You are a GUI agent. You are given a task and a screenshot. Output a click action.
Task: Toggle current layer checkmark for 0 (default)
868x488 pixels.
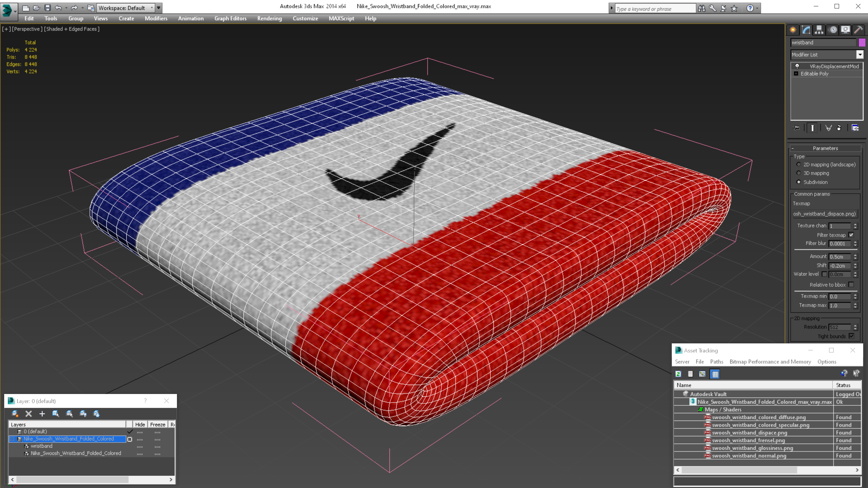point(130,431)
